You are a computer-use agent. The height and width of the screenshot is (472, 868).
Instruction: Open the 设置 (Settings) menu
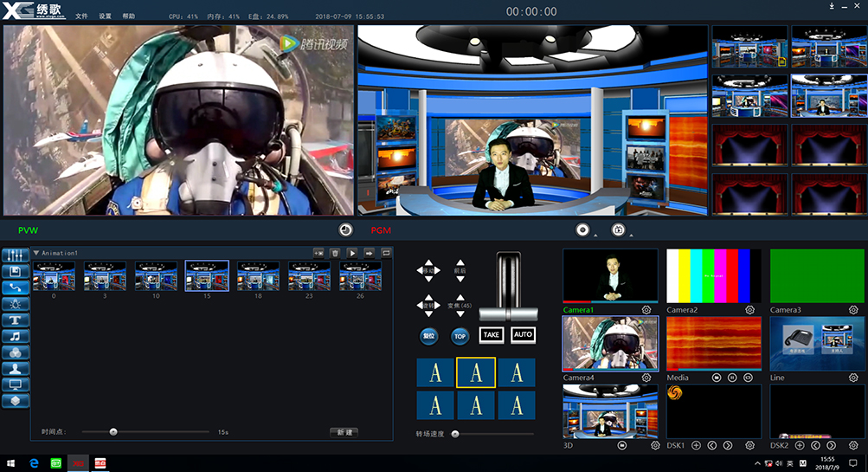(x=105, y=16)
